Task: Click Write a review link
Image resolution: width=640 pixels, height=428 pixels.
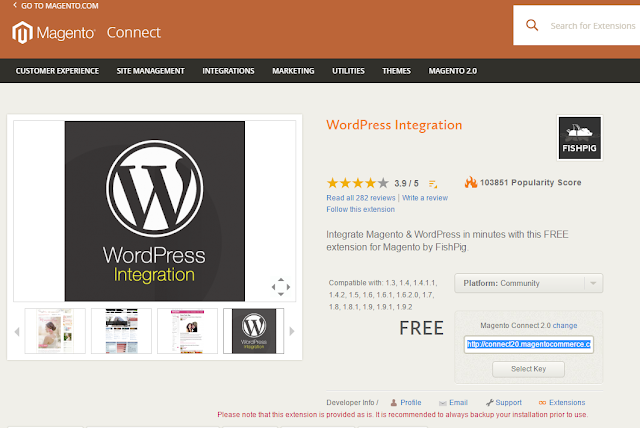Action: point(425,198)
